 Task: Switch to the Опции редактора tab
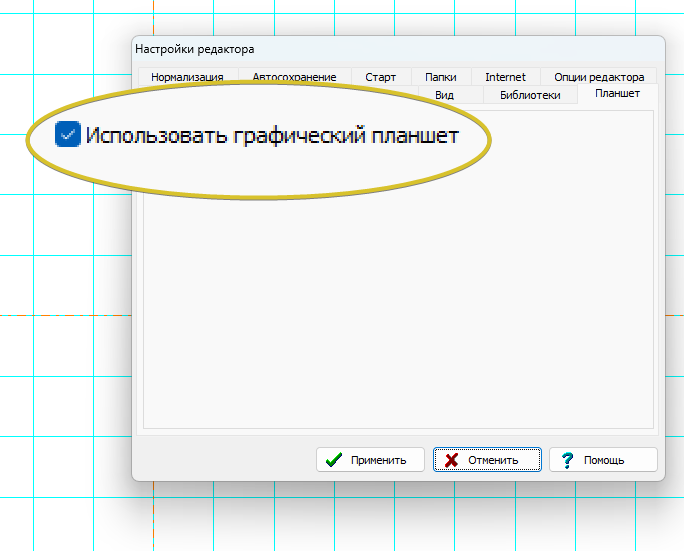click(x=599, y=77)
